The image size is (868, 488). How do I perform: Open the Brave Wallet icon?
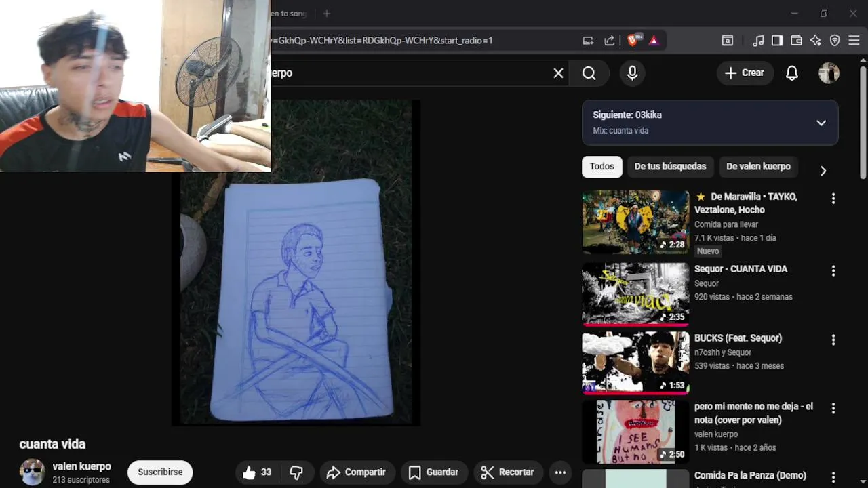tap(796, 41)
